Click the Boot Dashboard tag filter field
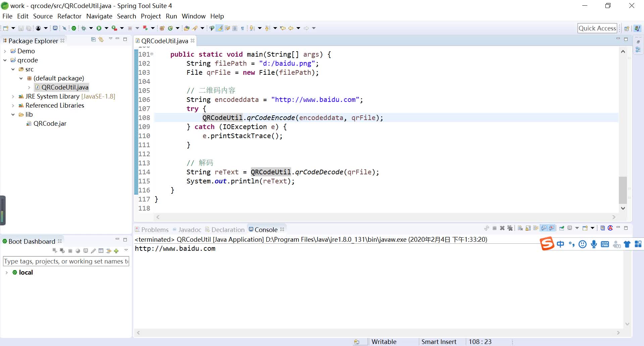This screenshot has height=346, width=644. click(x=66, y=261)
